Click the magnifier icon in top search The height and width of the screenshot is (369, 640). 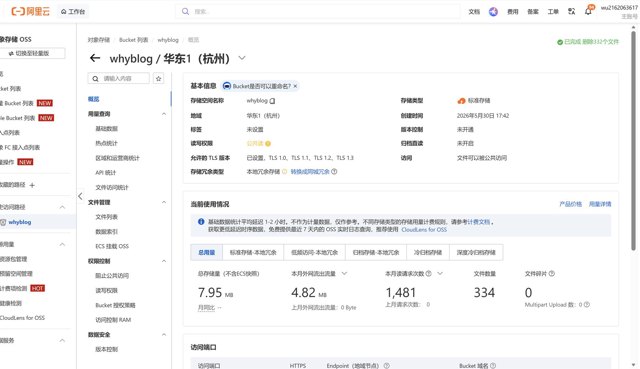click(185, 11)
